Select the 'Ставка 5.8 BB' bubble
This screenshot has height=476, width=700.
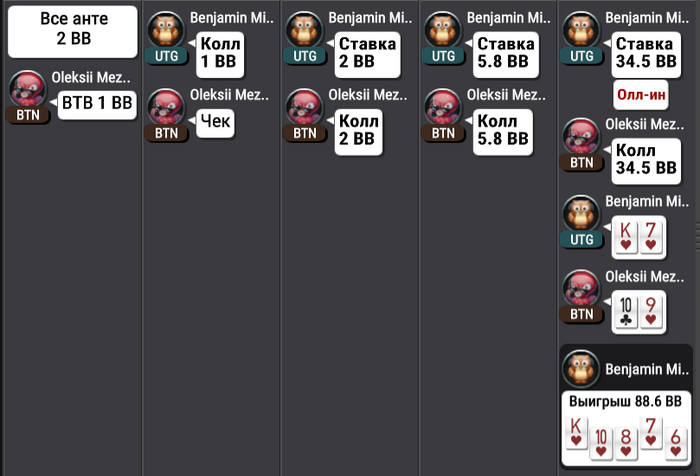coord(505,54)
